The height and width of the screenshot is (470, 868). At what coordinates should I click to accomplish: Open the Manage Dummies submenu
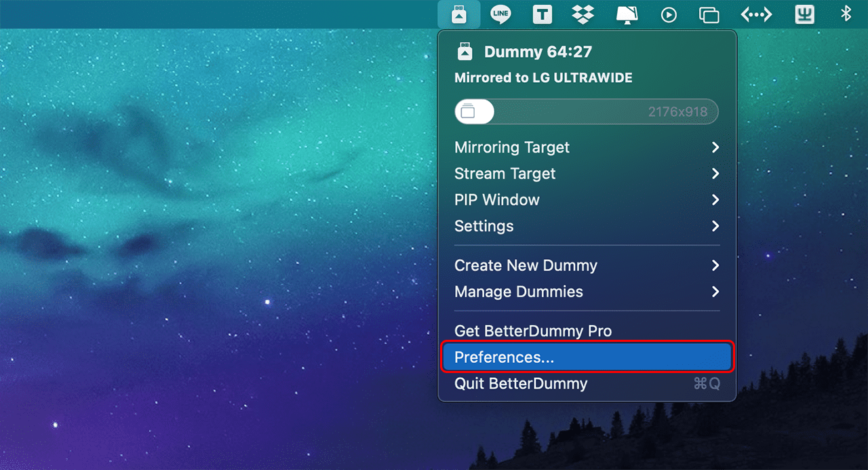[x=587, y=292]
